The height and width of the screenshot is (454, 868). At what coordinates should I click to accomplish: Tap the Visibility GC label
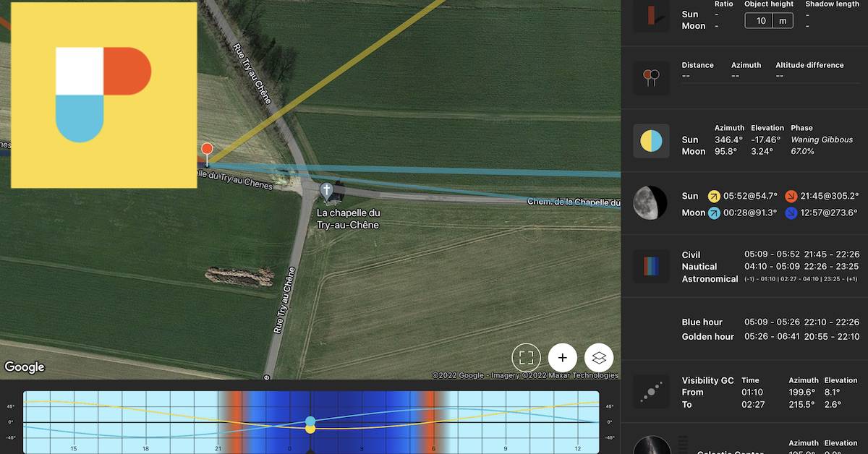(x=707, y=380)
